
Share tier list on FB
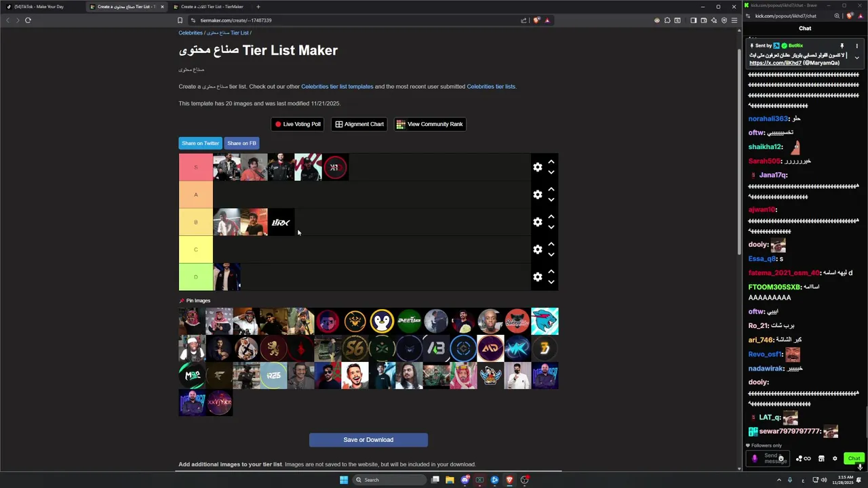241,143
